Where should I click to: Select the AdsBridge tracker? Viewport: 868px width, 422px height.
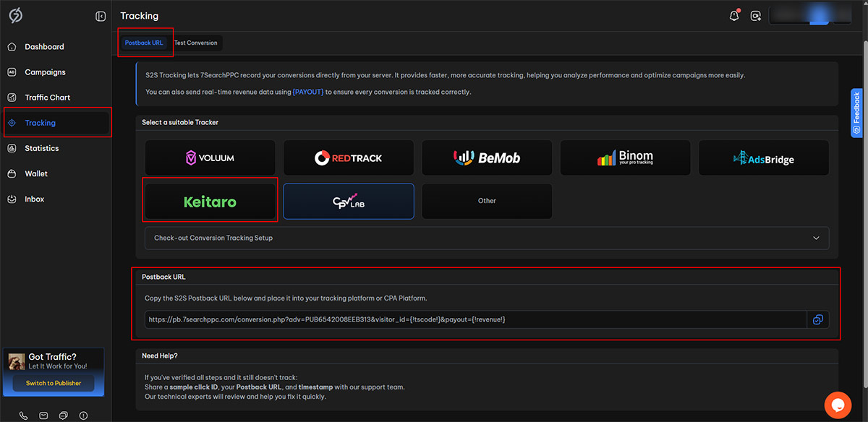click(764, 158)
